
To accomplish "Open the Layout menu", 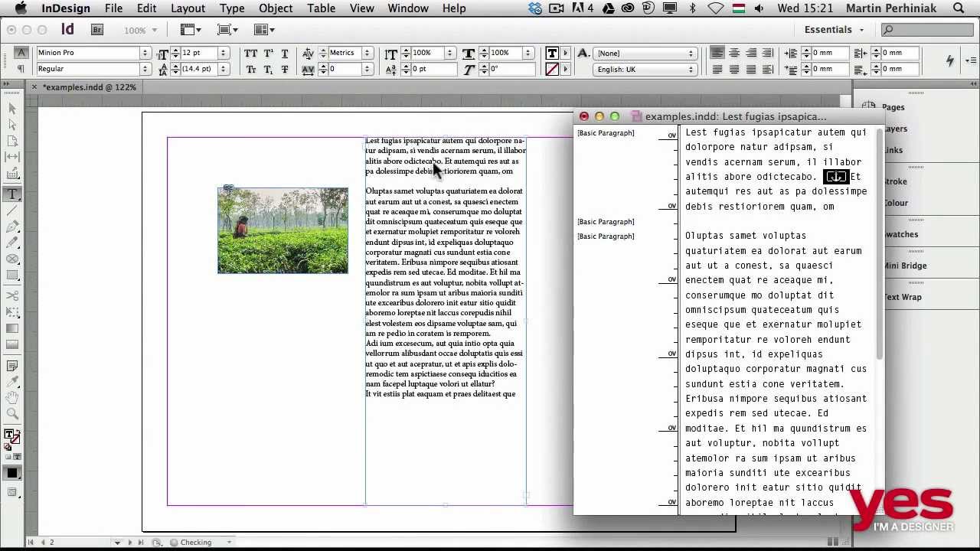I will (x=188, y=8).
